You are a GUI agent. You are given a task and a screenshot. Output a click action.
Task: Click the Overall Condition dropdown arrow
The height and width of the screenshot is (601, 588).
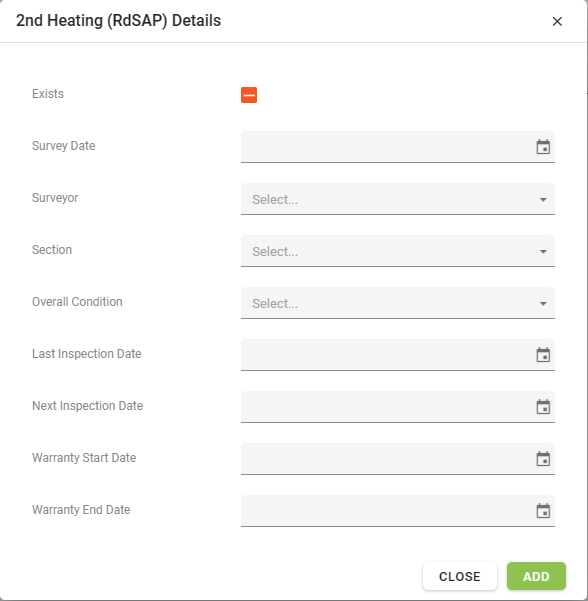543,304
